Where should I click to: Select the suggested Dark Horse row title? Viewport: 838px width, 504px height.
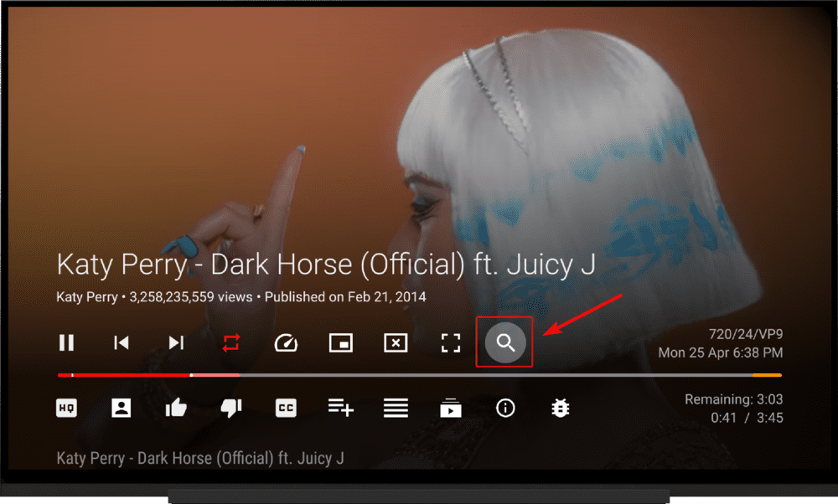(200, 458)
